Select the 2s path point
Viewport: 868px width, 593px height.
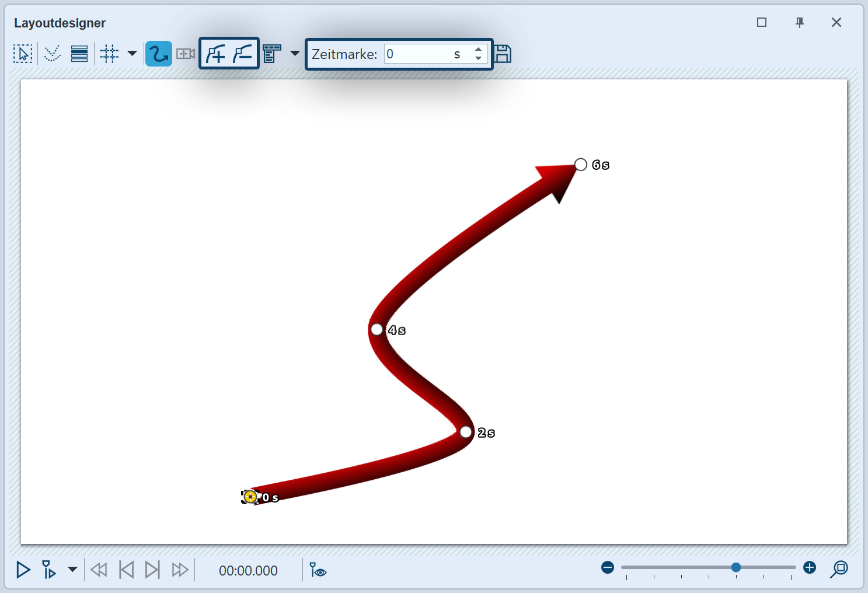[466, 432]
